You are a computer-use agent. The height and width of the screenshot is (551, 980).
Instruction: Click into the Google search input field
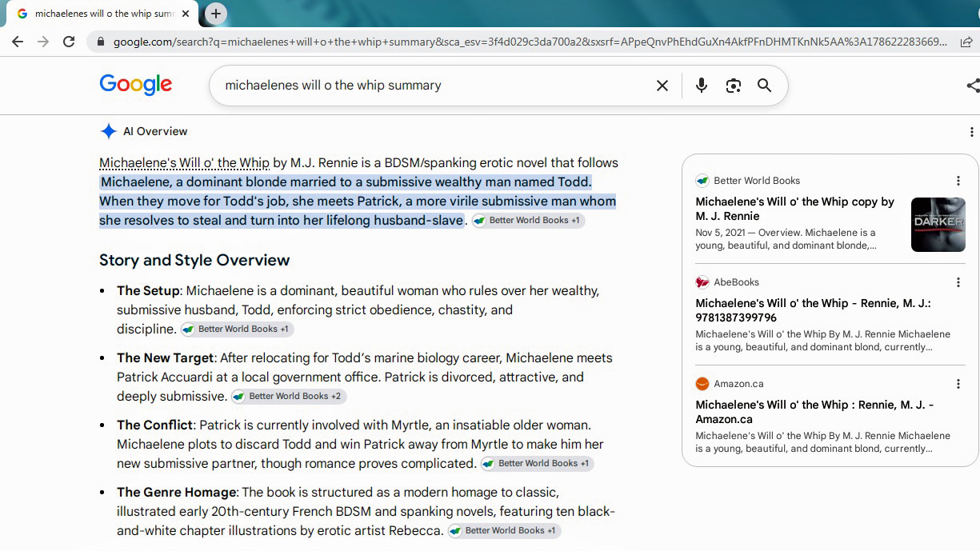point(432,86)
